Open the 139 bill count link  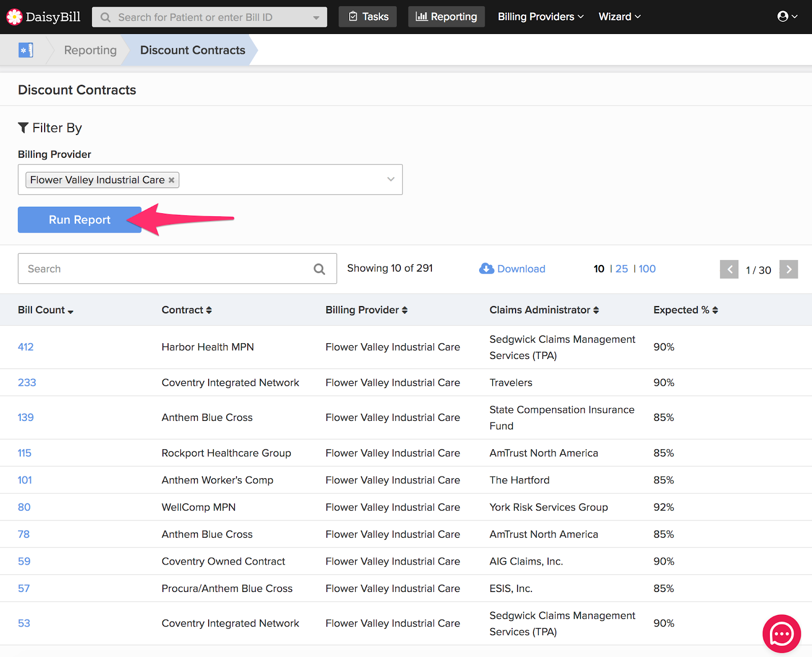(26, 418)
